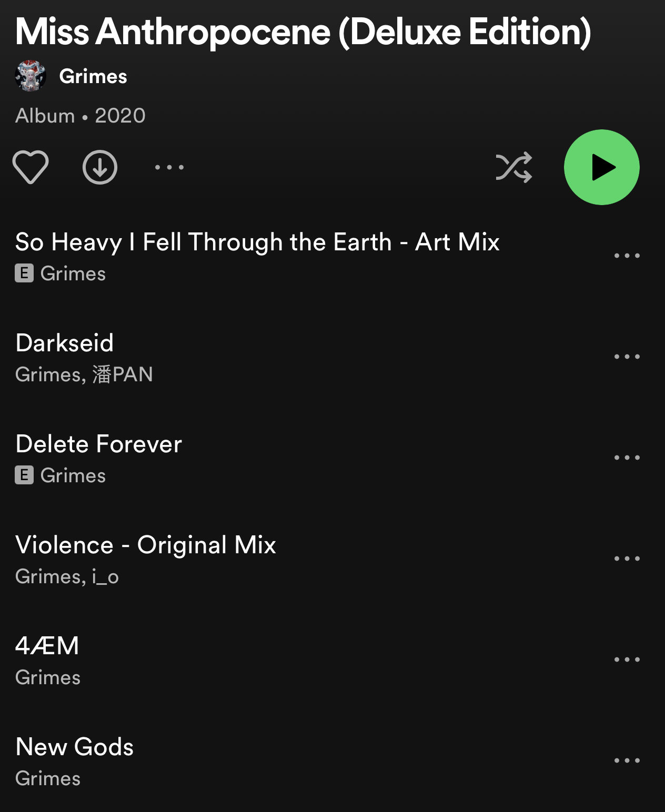665x812 pixels.
Task: Like the album with the heart icon
Action: [x=31, y=167]
